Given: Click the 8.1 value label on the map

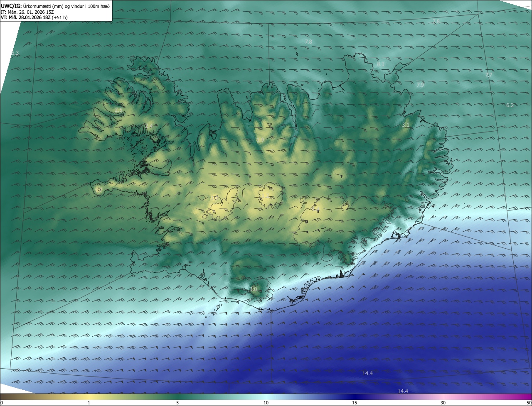Looking at the screenshot, I should (381, 64).
